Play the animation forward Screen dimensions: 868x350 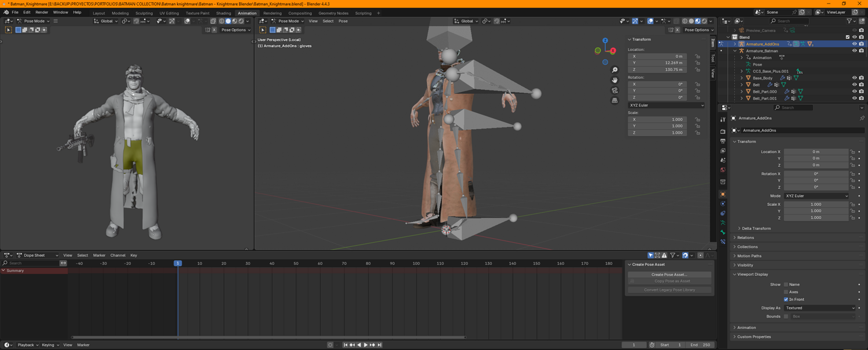366,345
